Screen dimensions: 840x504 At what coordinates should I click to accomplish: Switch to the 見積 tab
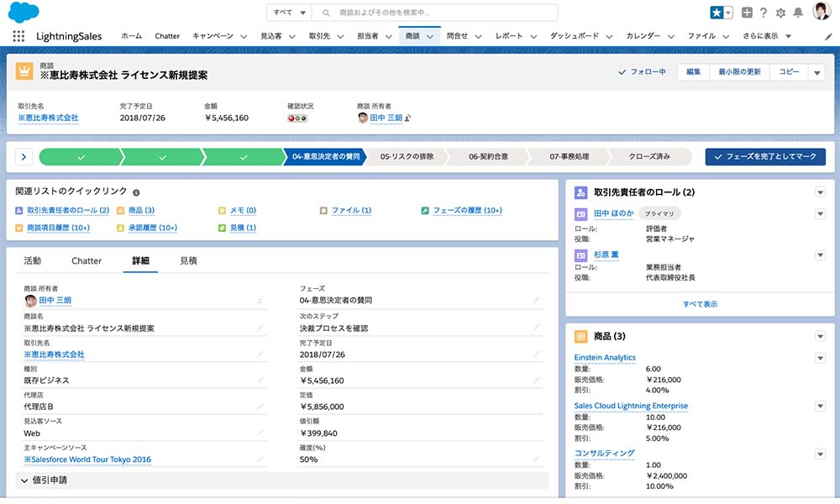click(188, 261)
